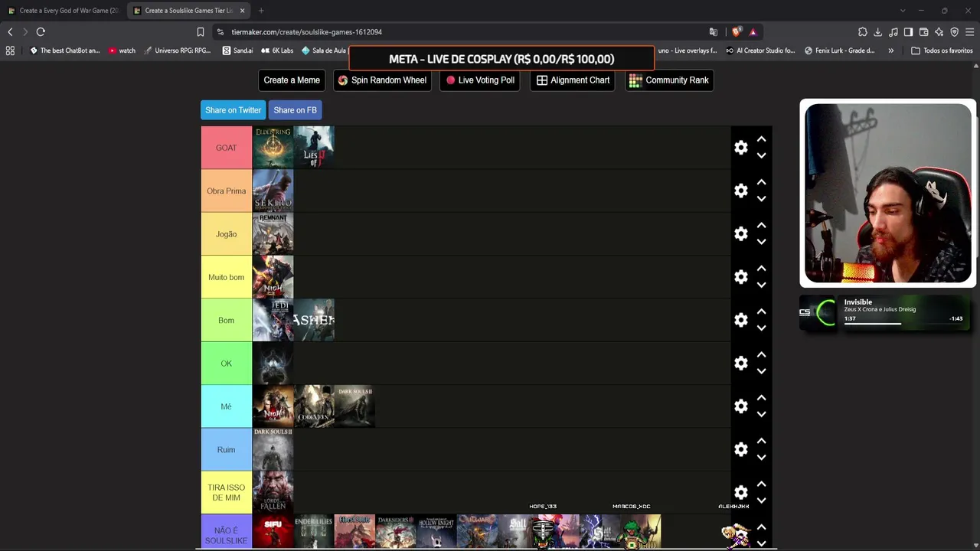980x551 pixels.
Task: Move Bom tier down with arrow
Action: point(762,328)
